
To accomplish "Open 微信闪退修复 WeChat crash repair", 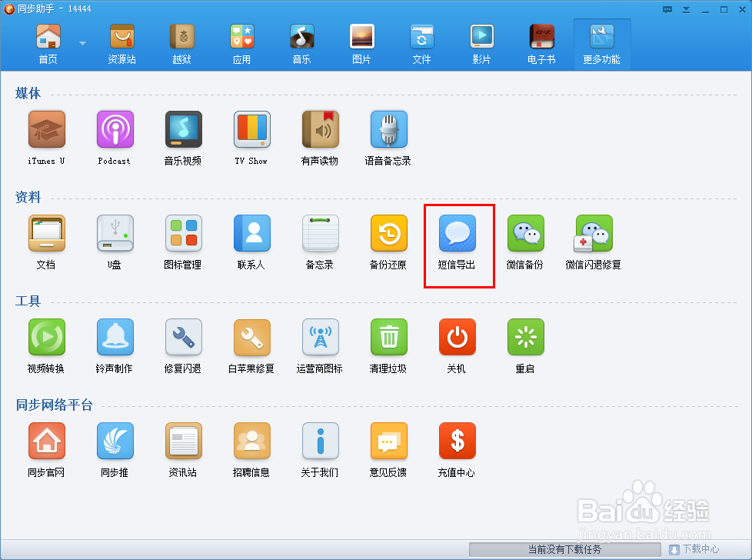I will click(594, 233).
